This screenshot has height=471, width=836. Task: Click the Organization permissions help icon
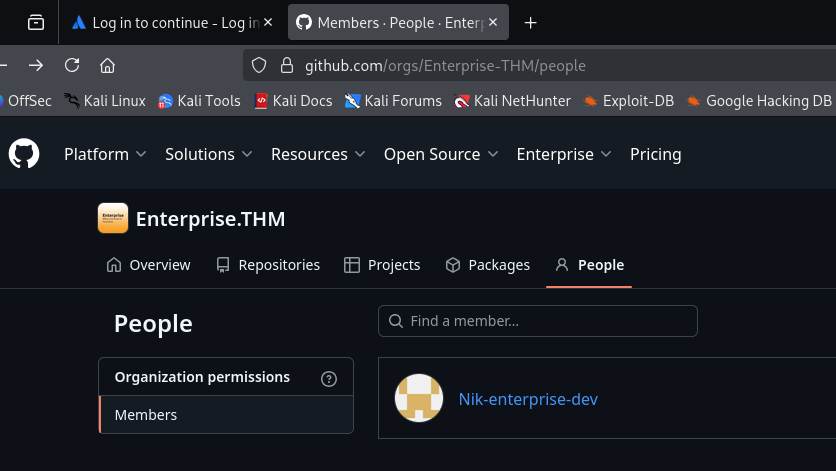[x=329, y=378]
